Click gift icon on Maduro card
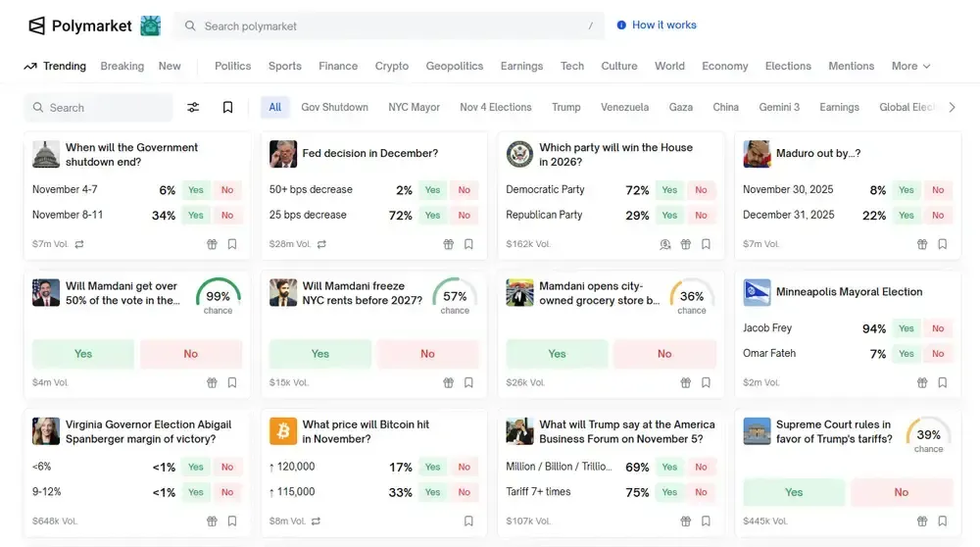The width and height of the screenshot is (980, 547). point(922,244)
